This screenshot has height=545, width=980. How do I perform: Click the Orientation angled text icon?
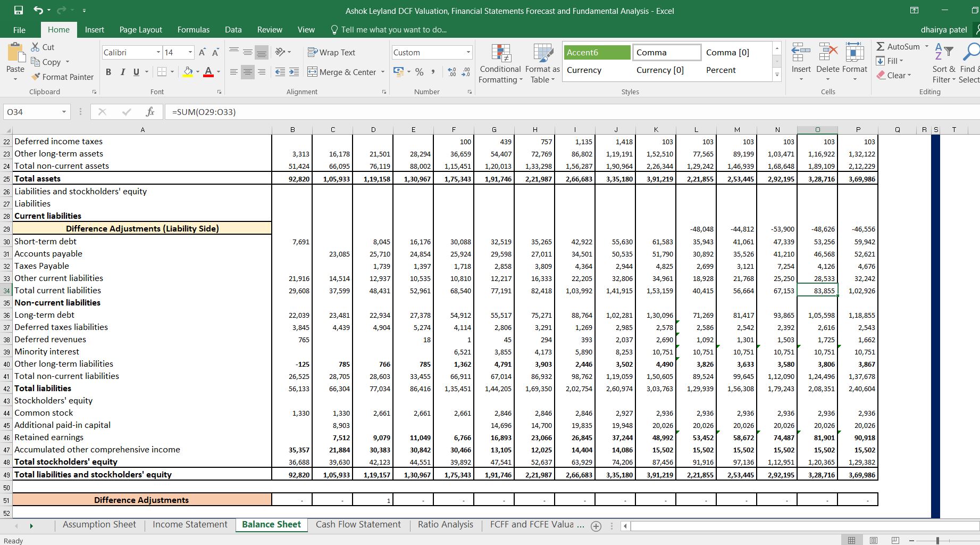pos(280,52)
